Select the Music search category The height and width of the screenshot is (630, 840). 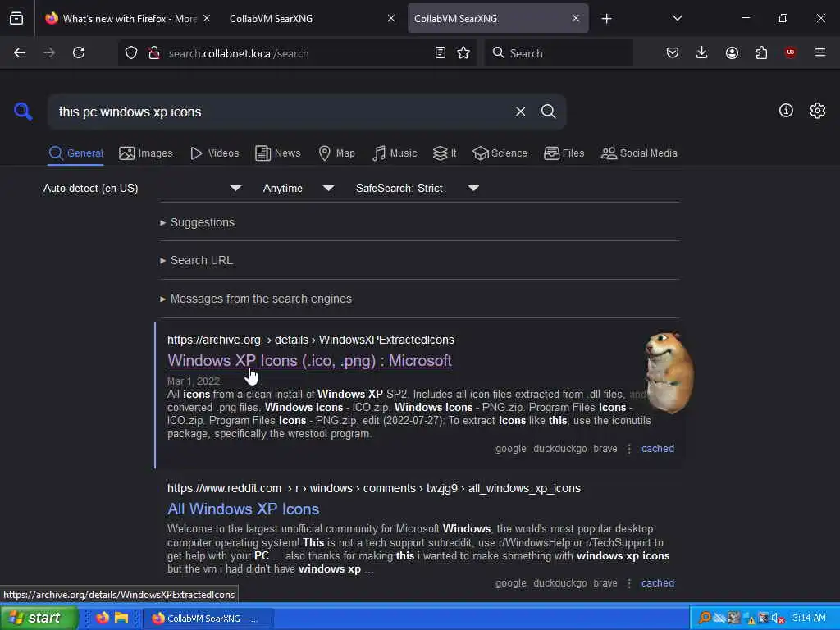(x=395, y=153)
